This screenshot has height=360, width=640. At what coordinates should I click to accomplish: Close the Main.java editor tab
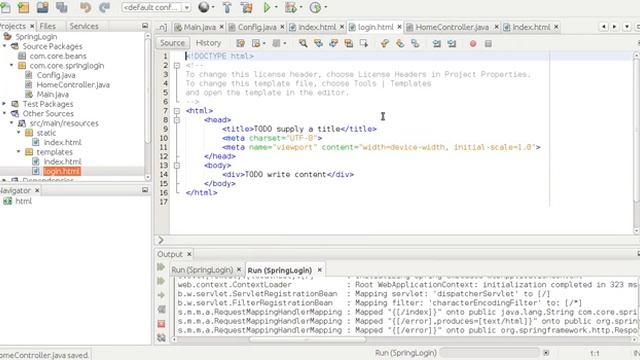tap(222, 27)
